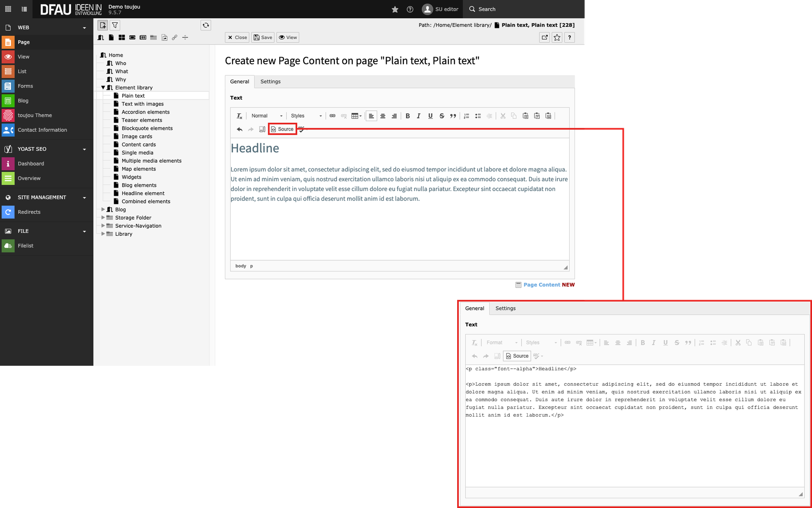The height and width of the screenshot is (508, 812).
Task: Open the Redirects module
Action: click(x=29, y=212)
